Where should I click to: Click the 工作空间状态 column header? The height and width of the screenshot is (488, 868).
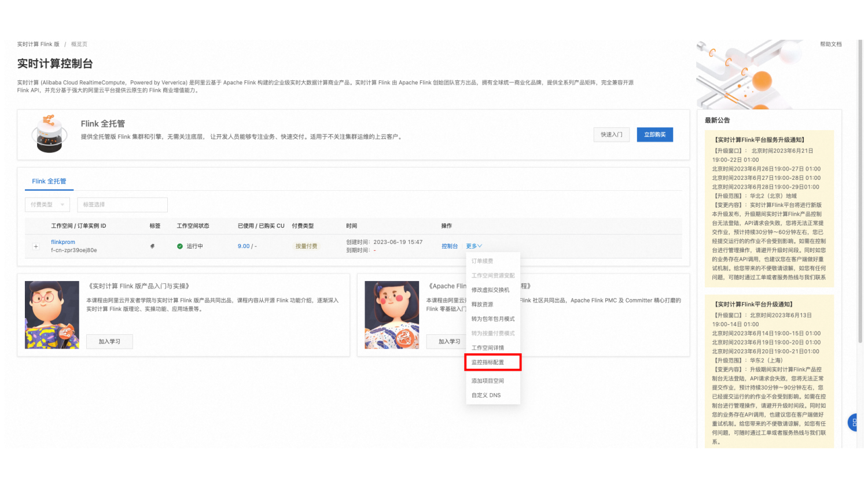pyautogui.click(x=193, y=226)
